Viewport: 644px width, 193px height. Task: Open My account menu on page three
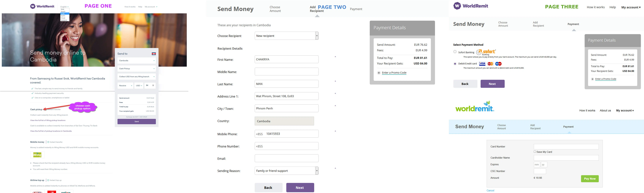click(631, 7)
